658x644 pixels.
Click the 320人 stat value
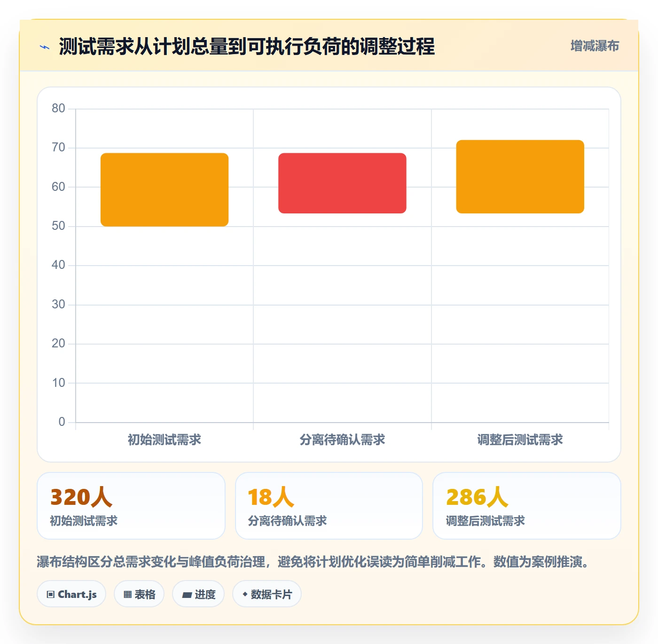pos(81,497)
